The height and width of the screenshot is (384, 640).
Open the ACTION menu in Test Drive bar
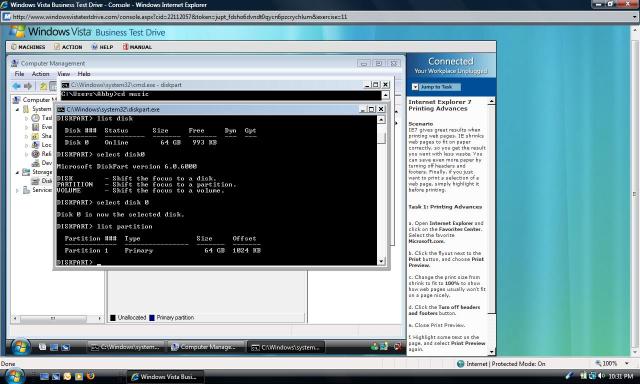click(x=68, y=47)
